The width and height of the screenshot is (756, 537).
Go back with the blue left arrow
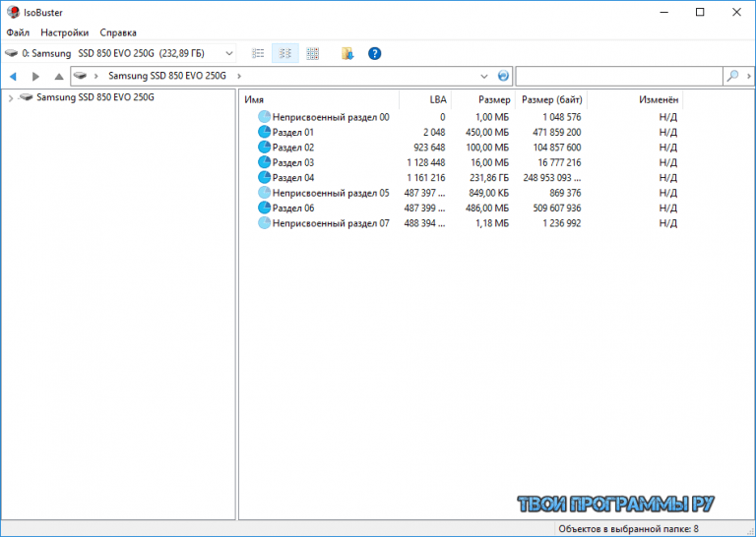(13, 76)
